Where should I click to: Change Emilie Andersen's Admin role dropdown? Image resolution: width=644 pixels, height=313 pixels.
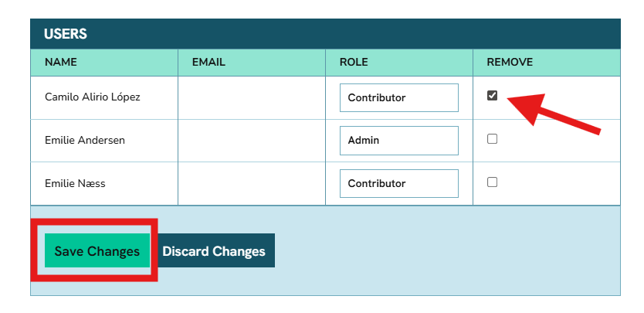pyautogui.click(x=398, y=141)
